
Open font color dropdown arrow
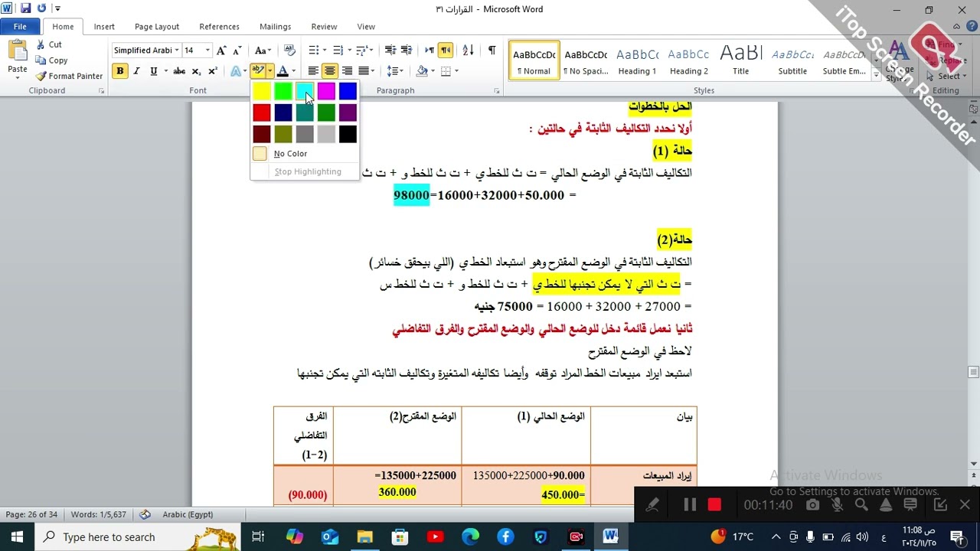[293, 71]
